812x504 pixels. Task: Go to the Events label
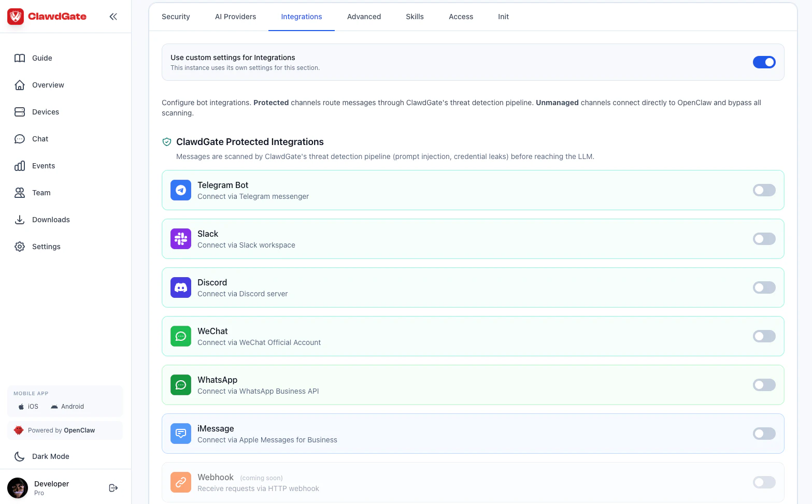click(44, 166)
